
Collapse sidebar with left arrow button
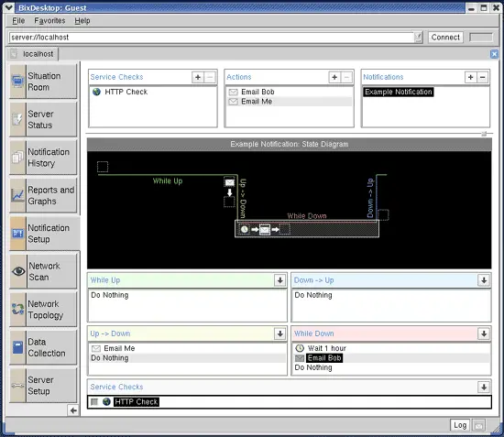point(73,410)
